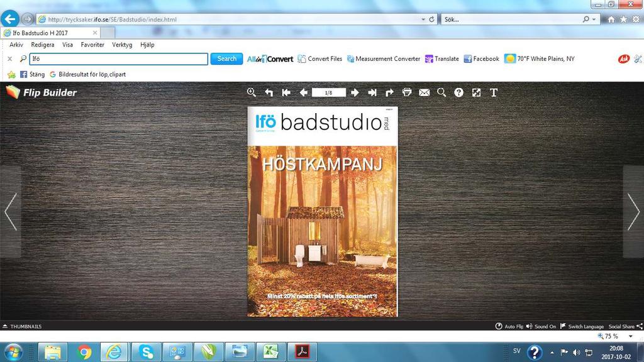Open the search provider dropdown arrow

pyautogui.click(x=594, y=19)
